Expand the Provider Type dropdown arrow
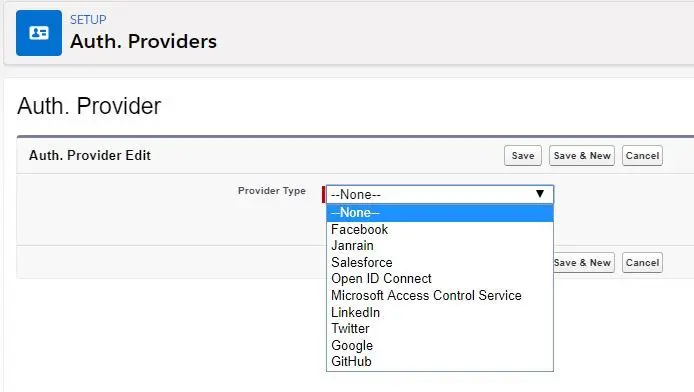The height and width of the screenshot is (392, 694). [x=540, y=194]
